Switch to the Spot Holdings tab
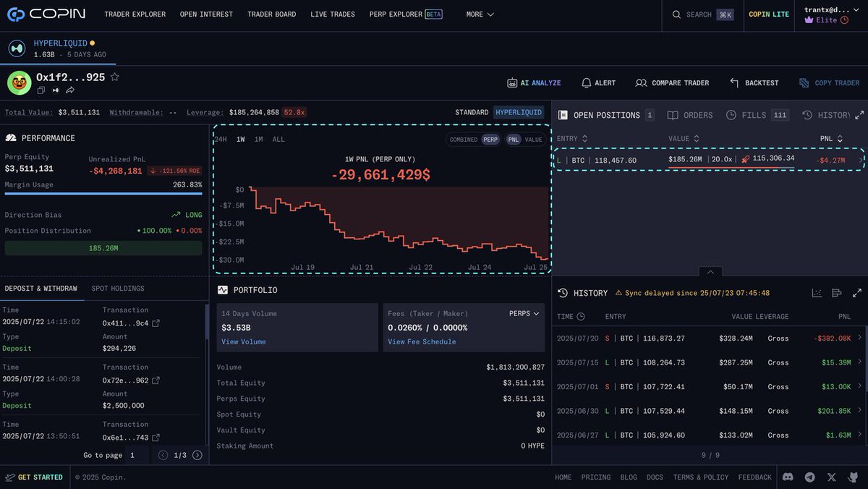The width and height of the screenshot is (868, 489). click(118, 289)
